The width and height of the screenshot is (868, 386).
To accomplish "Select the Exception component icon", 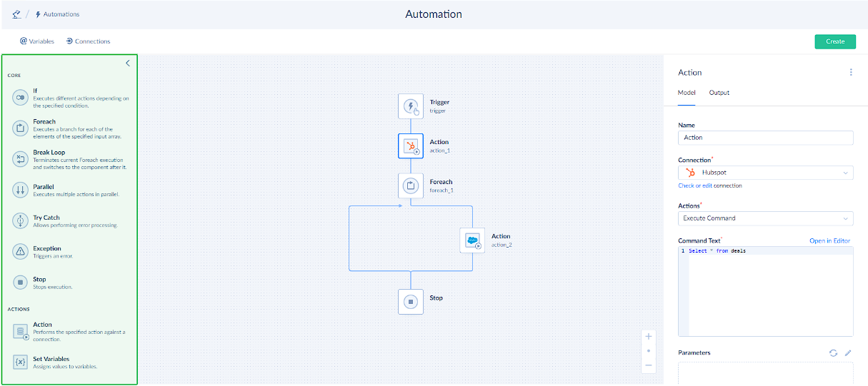I will coord(21,252).
